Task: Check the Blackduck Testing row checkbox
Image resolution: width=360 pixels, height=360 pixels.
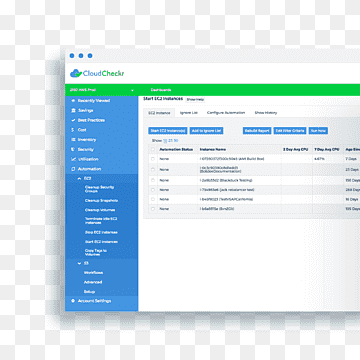Action: (153, 180)
